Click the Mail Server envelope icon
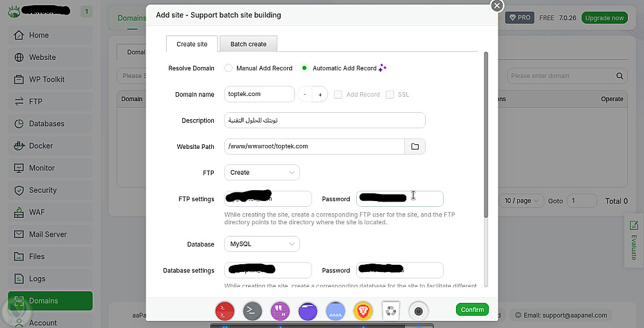 click(x=19, y=235)
